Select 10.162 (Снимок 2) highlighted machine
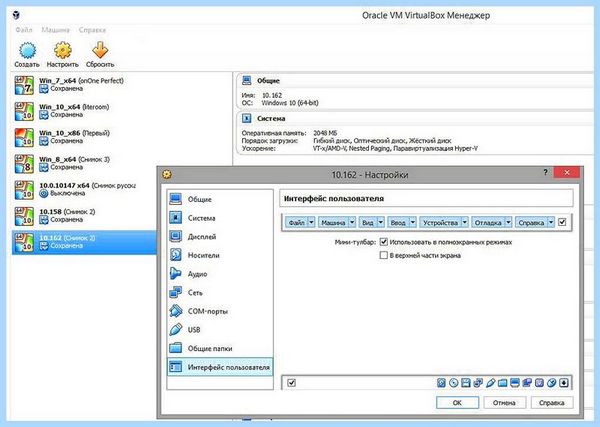 [x=84, y=242]
